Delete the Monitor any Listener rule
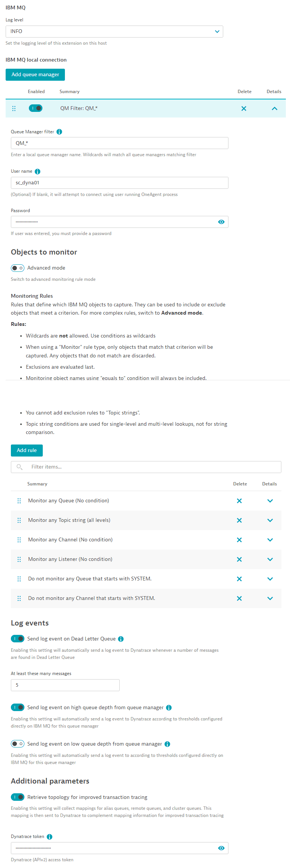Screen dimensions: 290x868 click(239, 559)
